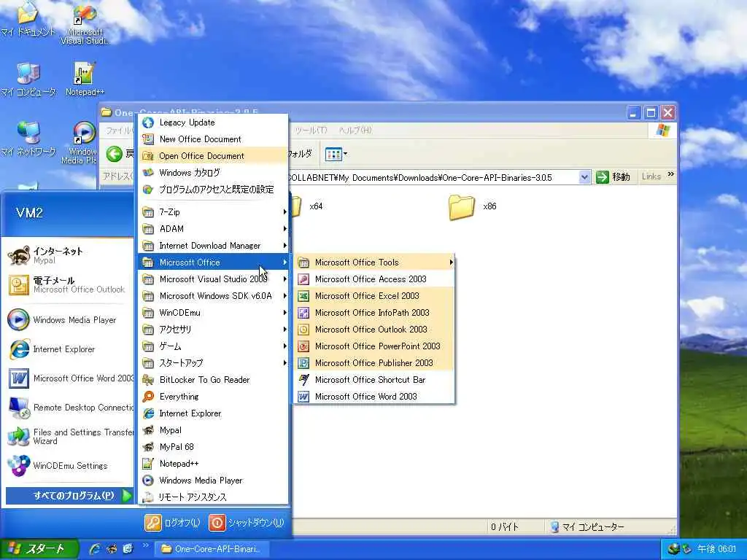Expand Microsoft Windows SDK v6.0A folder
This screenshot has height=560, width=747.
pos(213,296)
